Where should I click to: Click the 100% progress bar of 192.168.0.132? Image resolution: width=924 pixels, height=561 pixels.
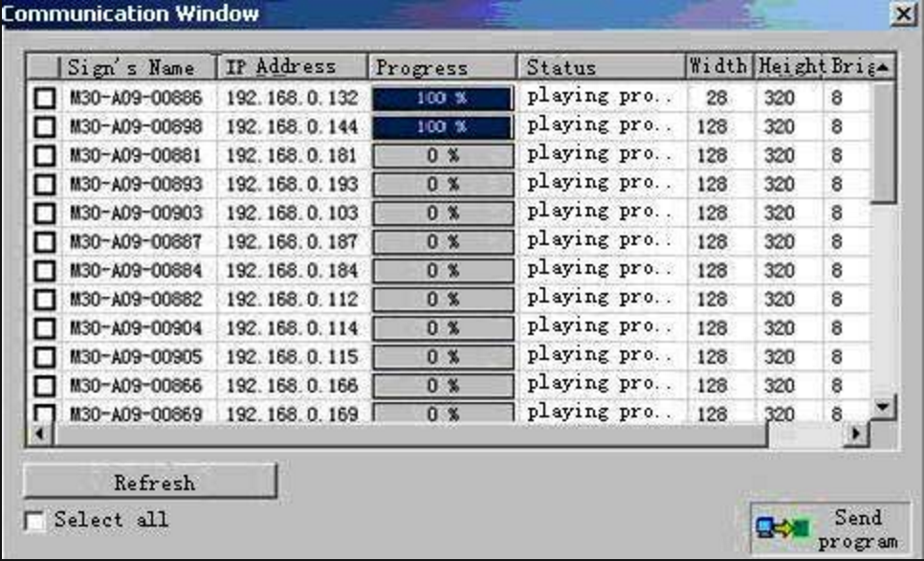click(x=442, y=99)
